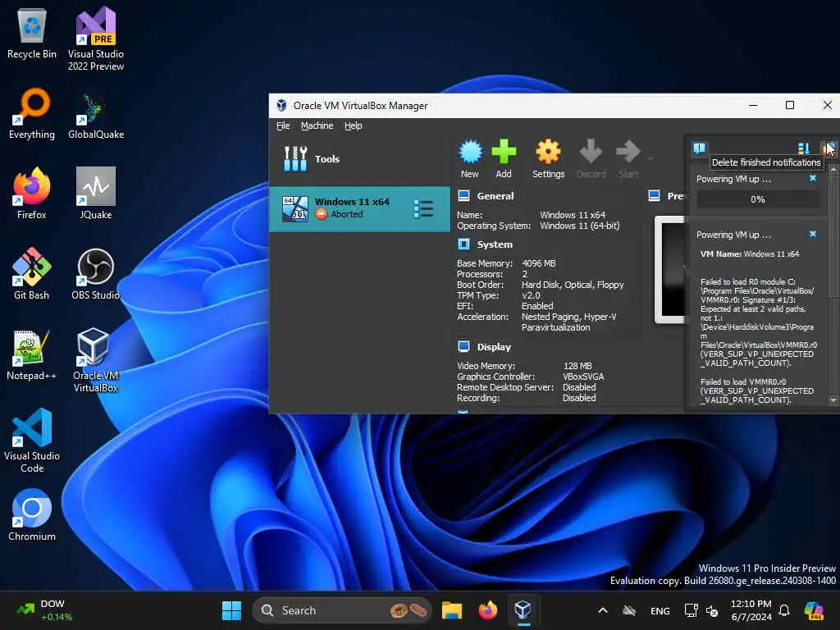Open the clock showing 12:10 PM

coord(751,610)
